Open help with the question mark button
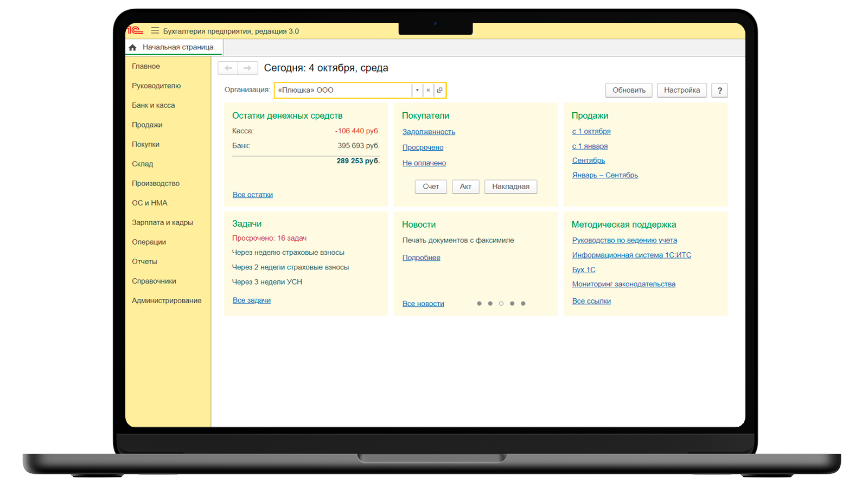Screen dimensions: 868x488 pos(719,91)
